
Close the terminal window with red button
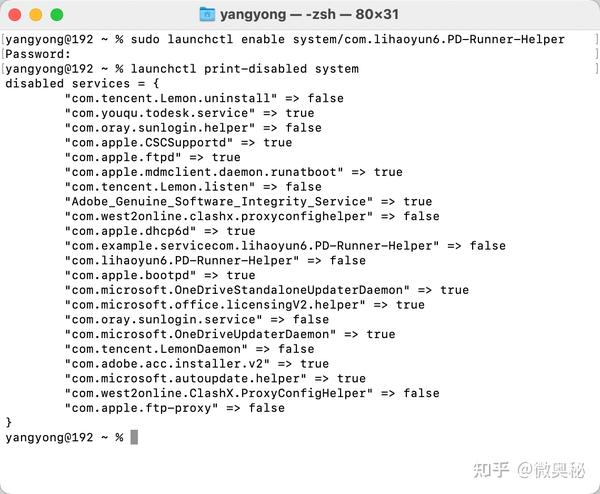(x=15, y=15)
